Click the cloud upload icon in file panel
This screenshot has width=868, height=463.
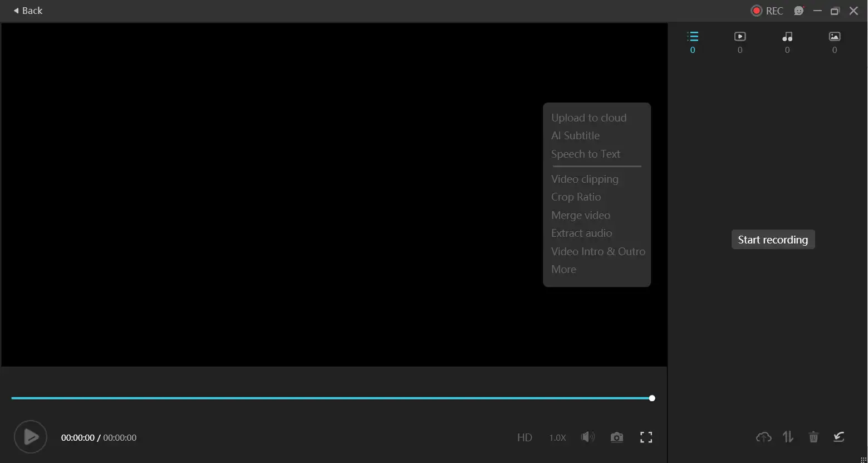click(x=763, y=437)
